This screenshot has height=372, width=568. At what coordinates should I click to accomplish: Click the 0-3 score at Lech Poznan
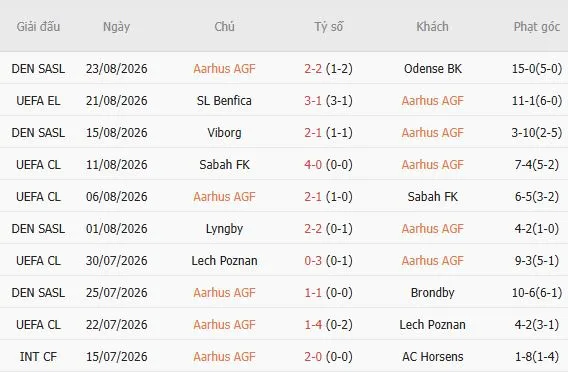click(313, 261)
